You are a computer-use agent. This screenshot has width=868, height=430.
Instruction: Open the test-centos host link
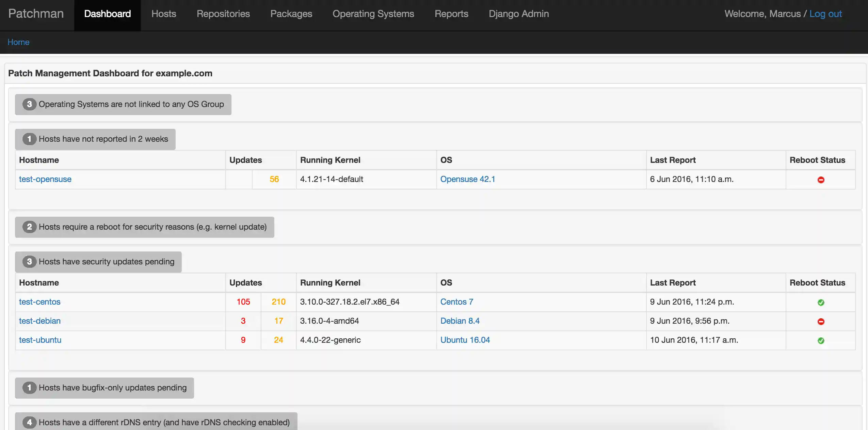coord(39,302)
